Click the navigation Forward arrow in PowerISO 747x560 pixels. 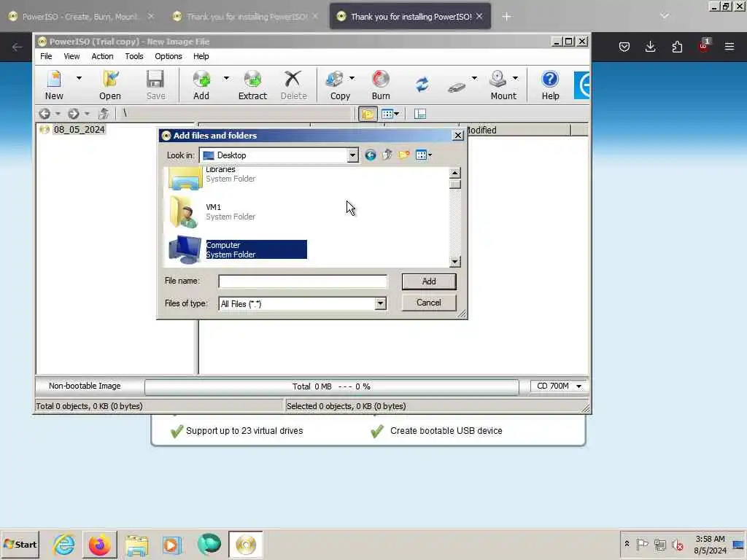74,114
